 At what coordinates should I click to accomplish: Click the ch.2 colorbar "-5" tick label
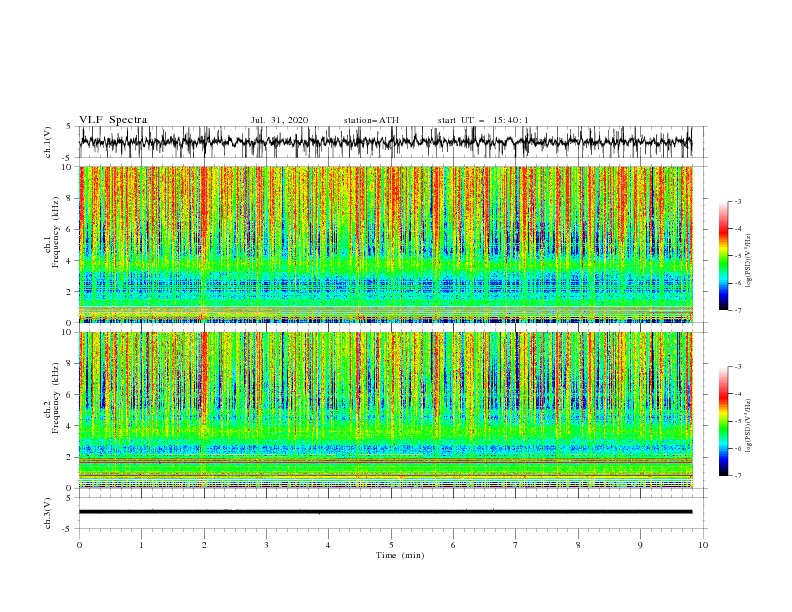tap(738, 421)
